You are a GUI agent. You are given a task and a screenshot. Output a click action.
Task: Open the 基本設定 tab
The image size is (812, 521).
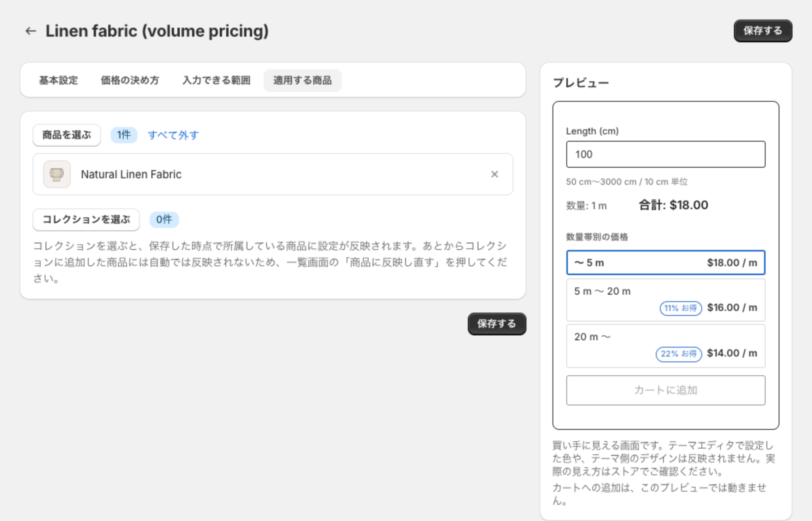pos(58,80)
